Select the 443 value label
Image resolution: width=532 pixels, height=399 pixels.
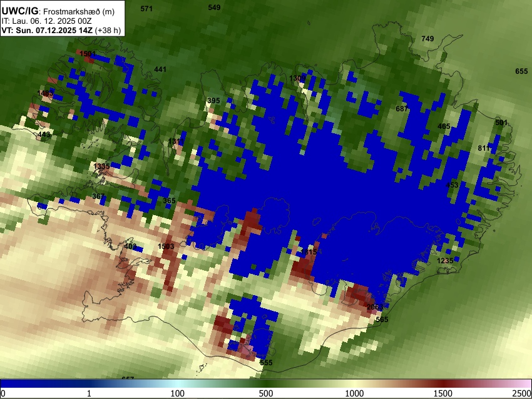coord(44,134)
